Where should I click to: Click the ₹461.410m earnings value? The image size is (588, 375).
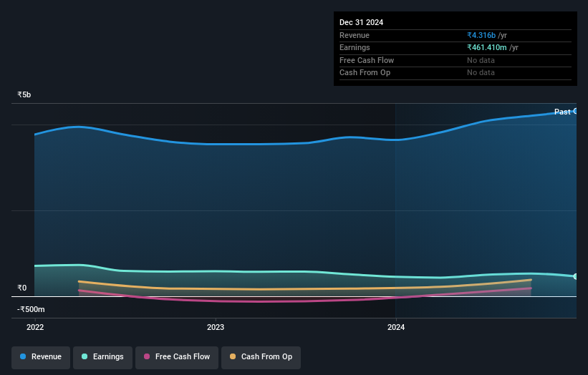(x=487, y=47)
